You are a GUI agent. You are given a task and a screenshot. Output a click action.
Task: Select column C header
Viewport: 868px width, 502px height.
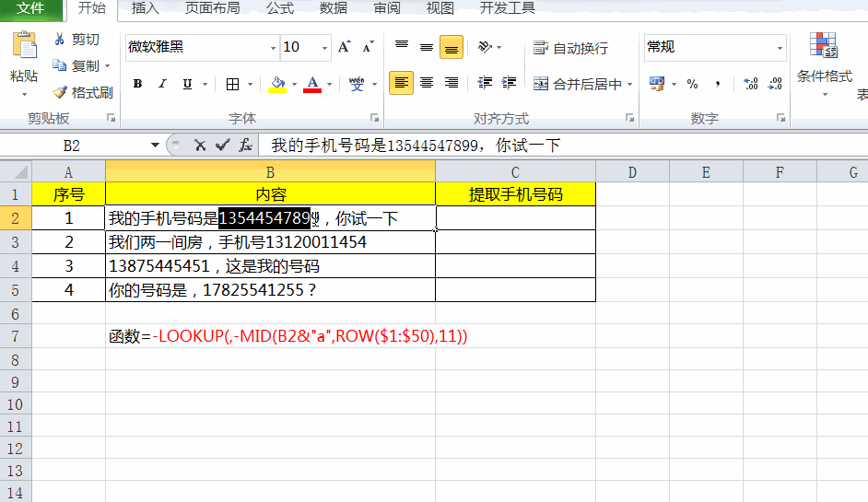coord(515,172)
